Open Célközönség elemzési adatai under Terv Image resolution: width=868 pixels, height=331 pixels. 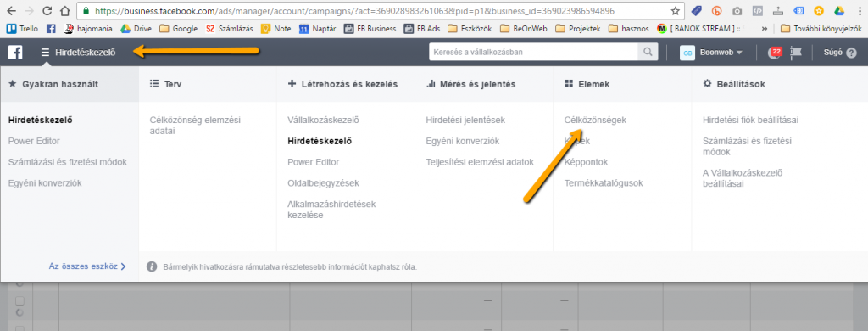tap(196, 126)
